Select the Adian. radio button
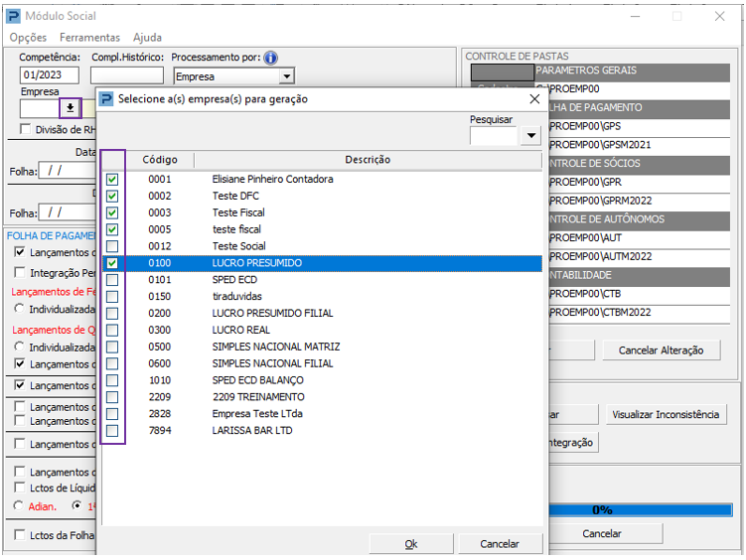 pos(19,505)
